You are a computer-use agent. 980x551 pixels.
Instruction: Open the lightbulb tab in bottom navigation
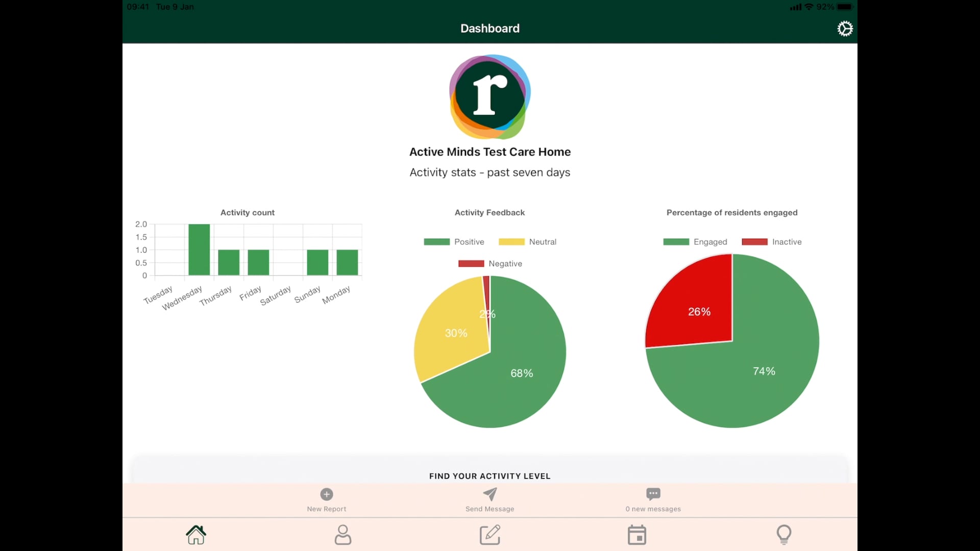point(784,535)
